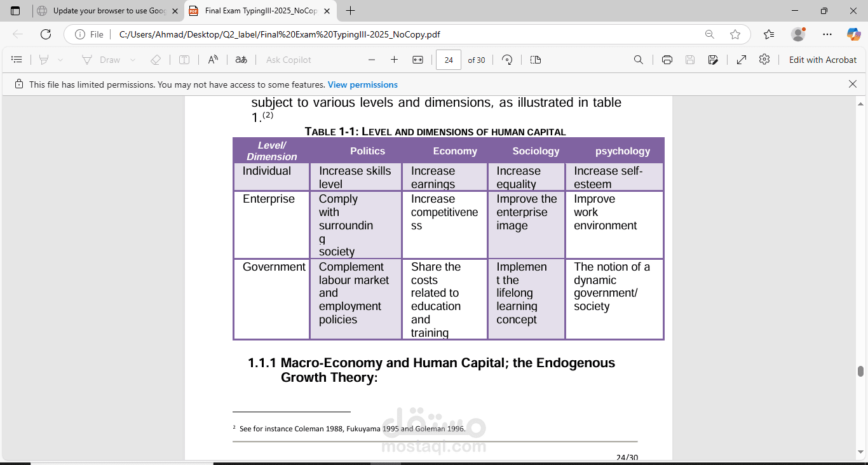Click the scrollbar up arrow

860,103
